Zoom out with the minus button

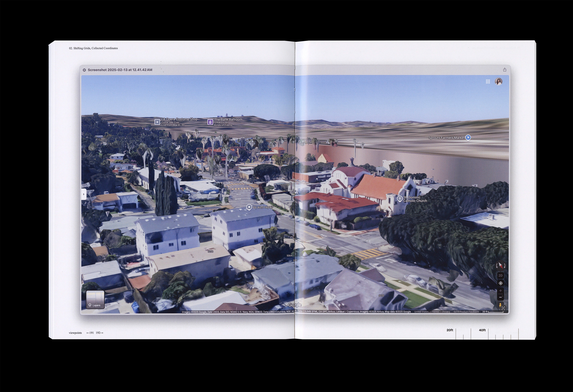click(x=500, y=297)
